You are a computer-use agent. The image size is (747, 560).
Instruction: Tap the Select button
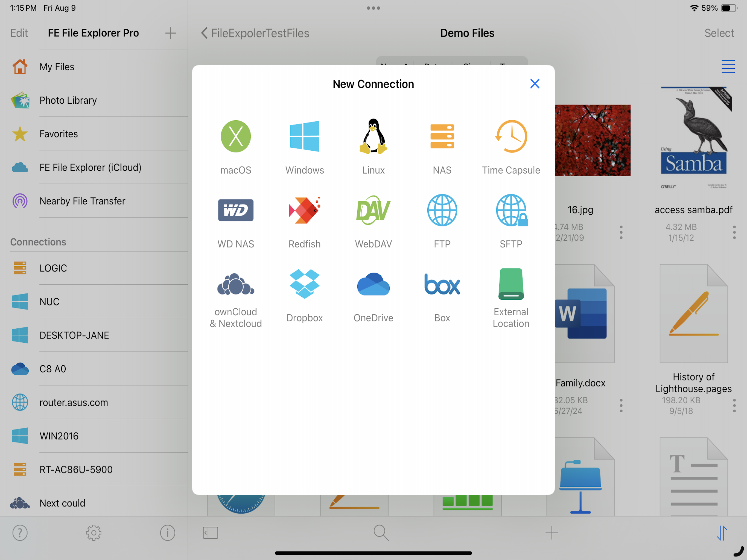(x=719, y=33)
